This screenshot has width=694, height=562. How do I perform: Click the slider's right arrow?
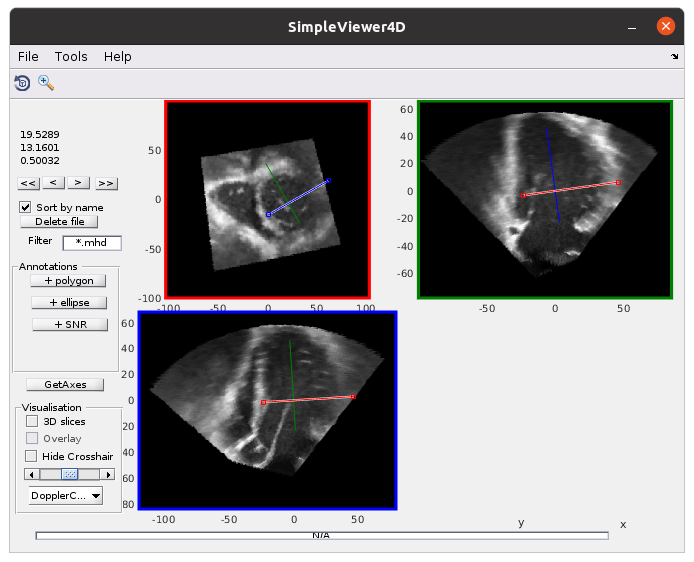click(x=108, y=474)
